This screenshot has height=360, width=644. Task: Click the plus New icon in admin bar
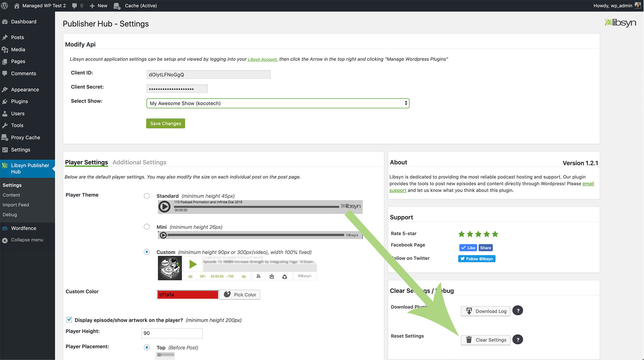pyautogui.click(x=92, y=6)
